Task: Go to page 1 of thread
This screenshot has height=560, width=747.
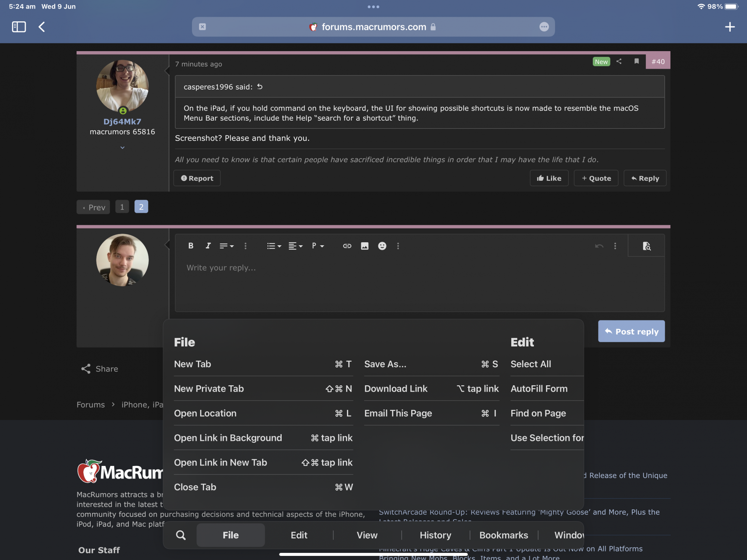Action: pos(122,207)
